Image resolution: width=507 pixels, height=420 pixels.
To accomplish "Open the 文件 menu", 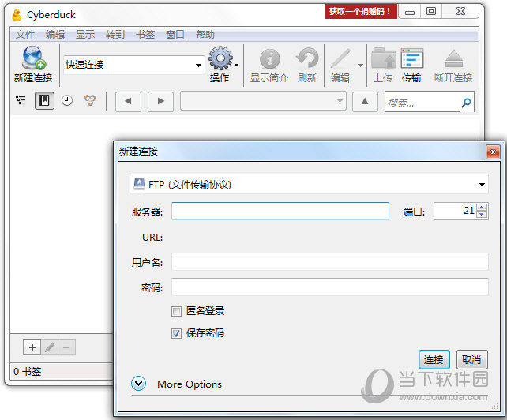I will click(25, 35).
